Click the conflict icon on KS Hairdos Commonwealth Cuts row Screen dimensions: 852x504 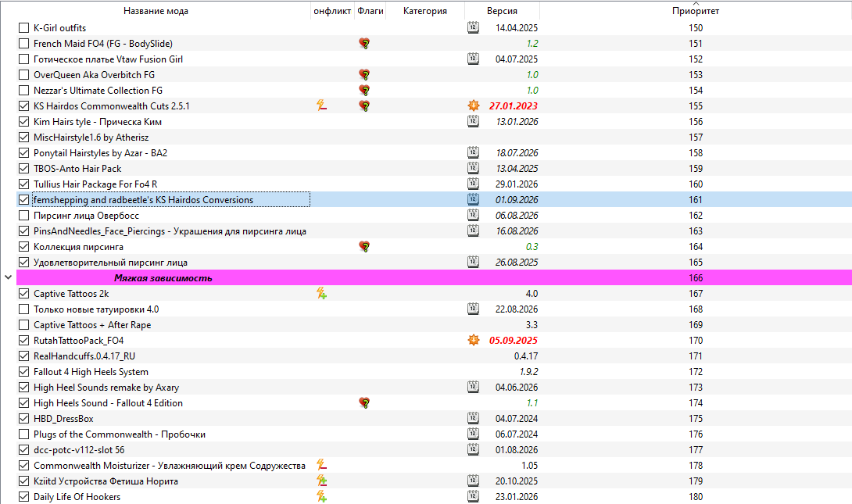[322, 106]
